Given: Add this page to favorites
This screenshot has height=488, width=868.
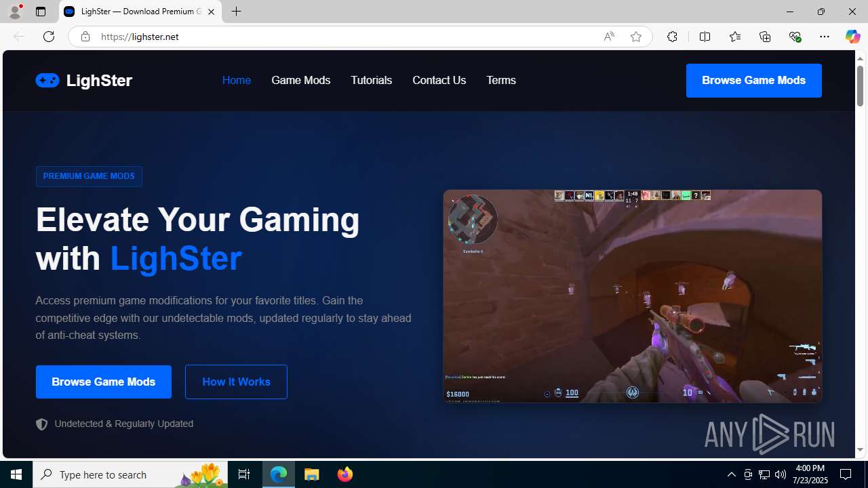Looking at the screenshot, I should pyautogui.click(x=635, y=37).
